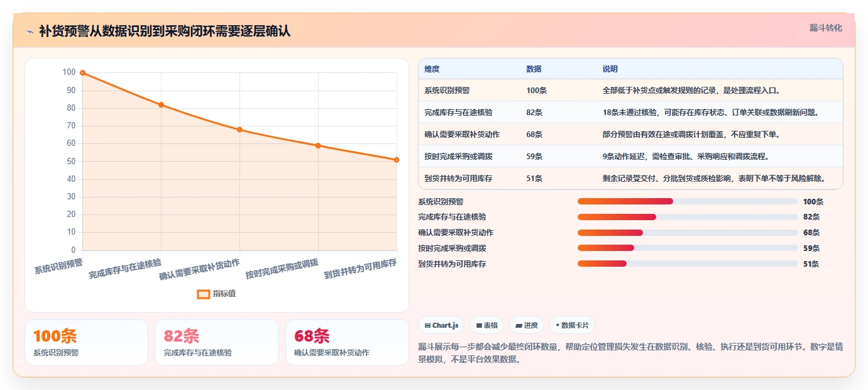The width and height of the screenshot is (868, 390).
Task: Click chart data point at value 51
Action: (x=397, y=160)
